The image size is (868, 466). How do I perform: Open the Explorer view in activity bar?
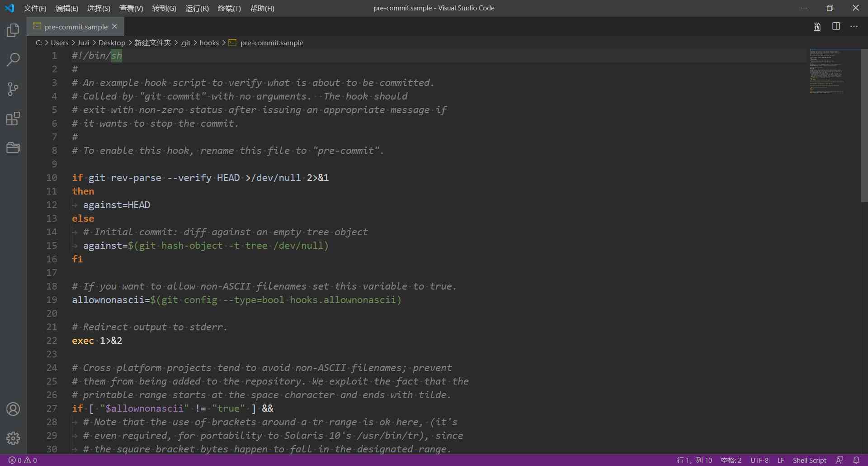tap(13, 30)
